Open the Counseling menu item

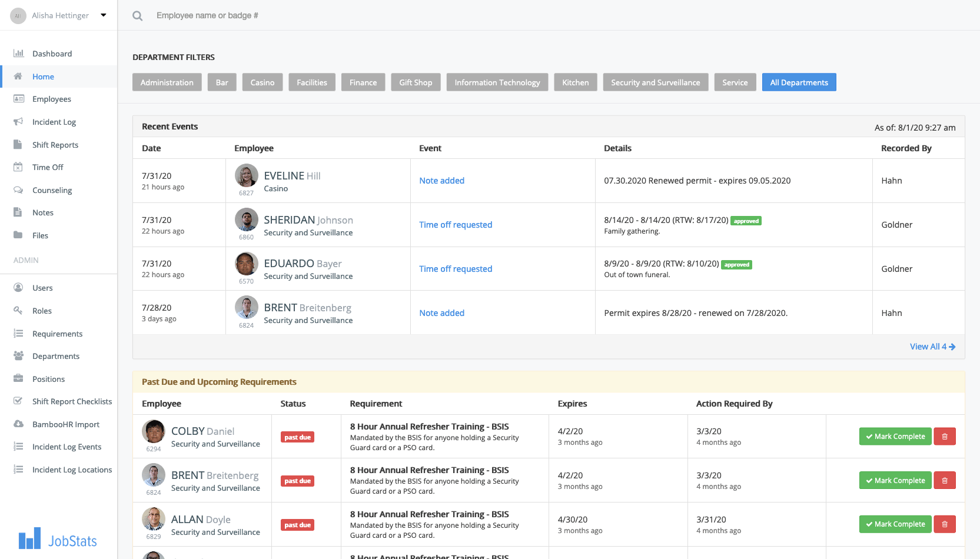[x=52, y=190]
